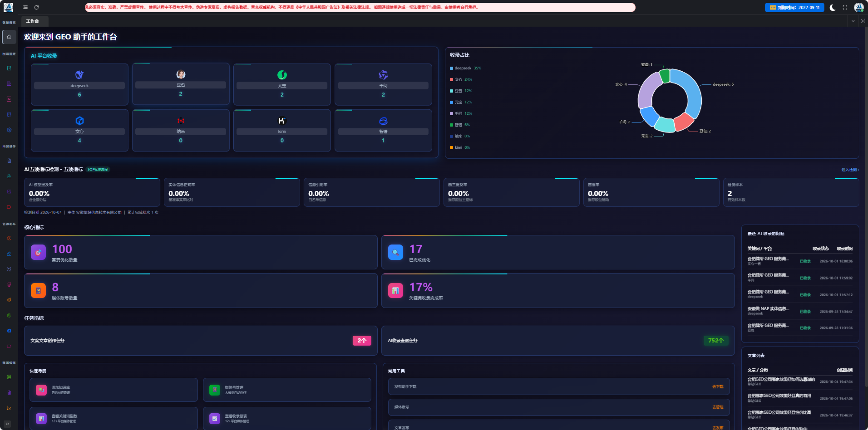Image resolution: width=868 pixels, height=430 pixels.
Task: Open the 已完成优化 card showing 17
Action: point(558,252)
